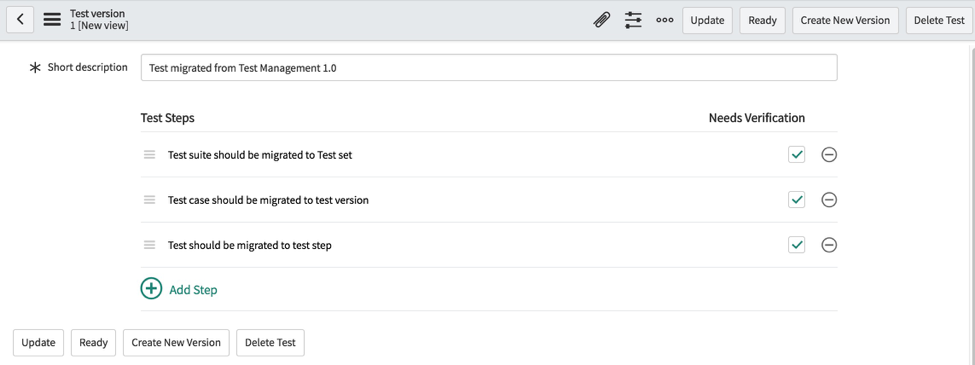Click the paperclip attachments icon
Image resolution: width=975 pixels, height=365 pixels.
(x=601, y=21)
